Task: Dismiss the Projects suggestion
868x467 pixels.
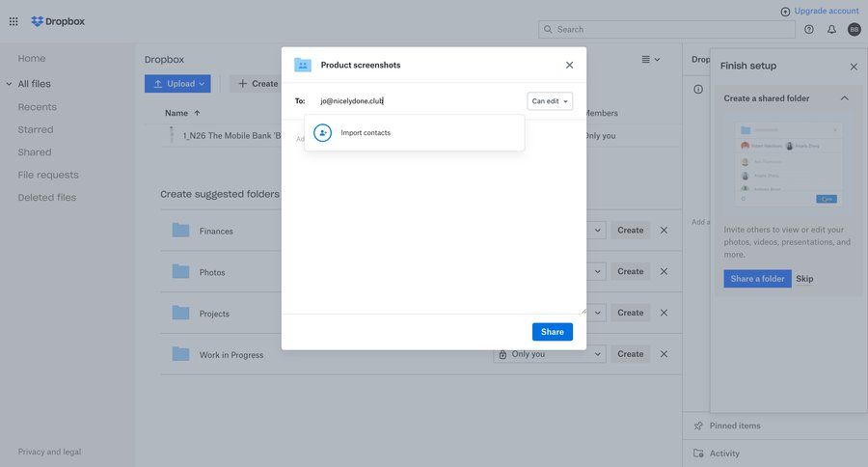Action: 664,313
